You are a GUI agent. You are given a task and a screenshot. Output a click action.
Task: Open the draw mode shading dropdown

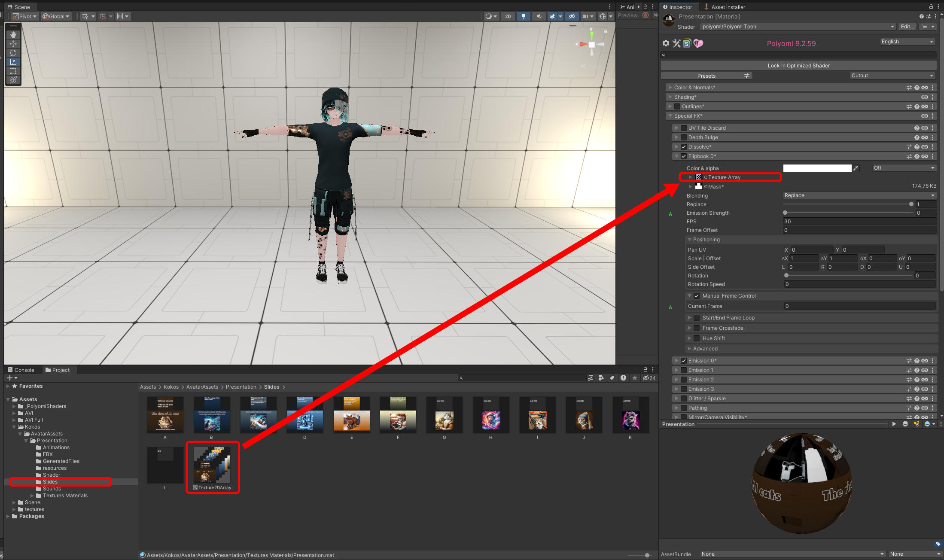[x=491, y=16]
